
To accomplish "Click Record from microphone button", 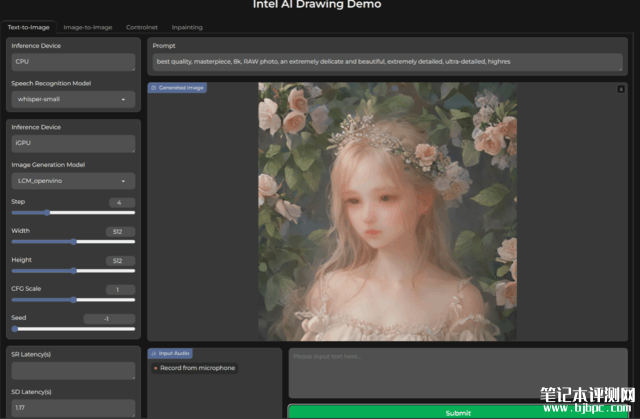I will [194, 368].
